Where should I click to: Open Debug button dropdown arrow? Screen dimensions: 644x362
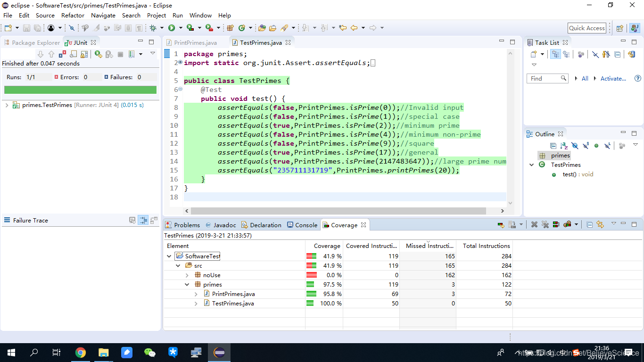coord(162,28)
